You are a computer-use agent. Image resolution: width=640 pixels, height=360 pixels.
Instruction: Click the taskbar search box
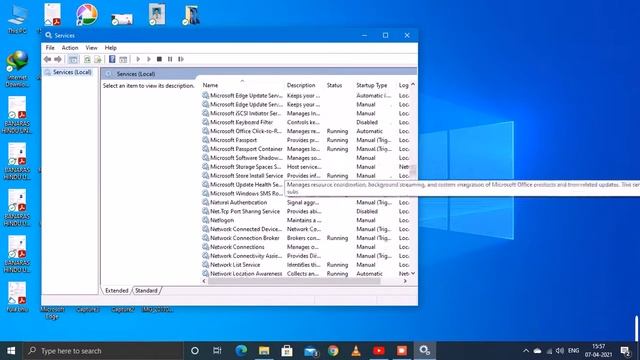coord(103,351)
